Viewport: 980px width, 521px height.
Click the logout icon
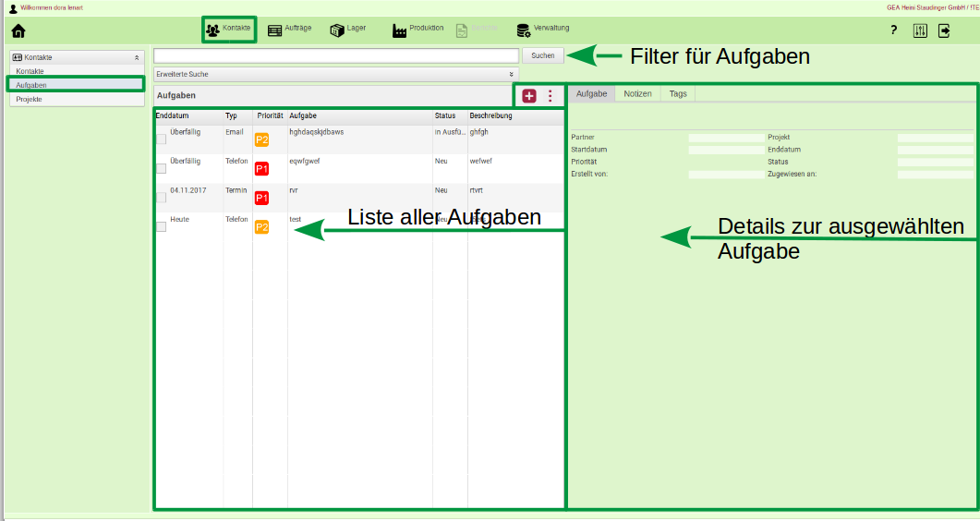coord(944,30)
